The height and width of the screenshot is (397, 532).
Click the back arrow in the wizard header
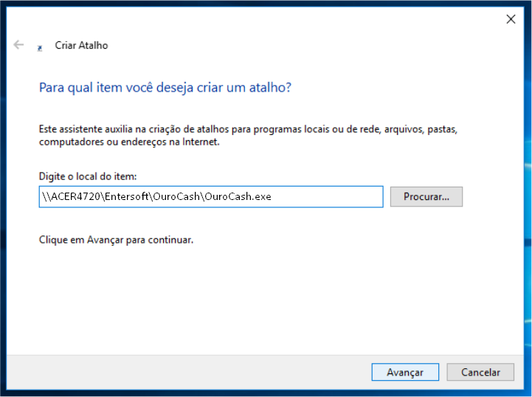[19, 45]
